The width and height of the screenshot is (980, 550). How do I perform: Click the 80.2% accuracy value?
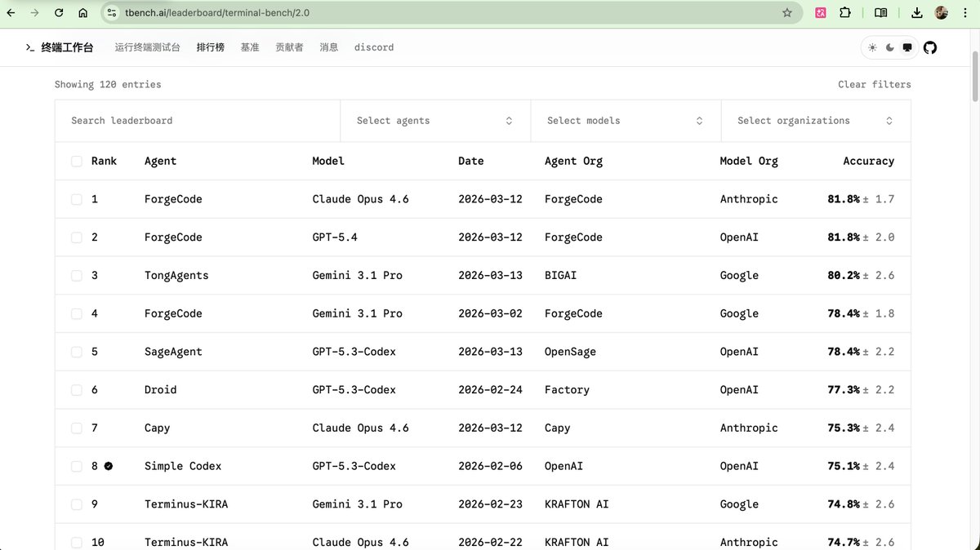pos(844,276)
